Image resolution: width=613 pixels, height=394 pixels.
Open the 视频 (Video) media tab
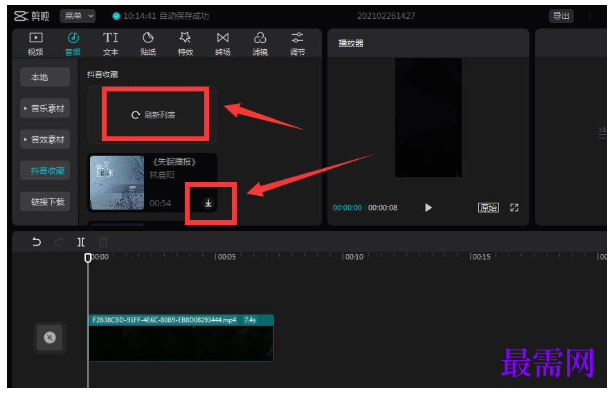point(36,44)
